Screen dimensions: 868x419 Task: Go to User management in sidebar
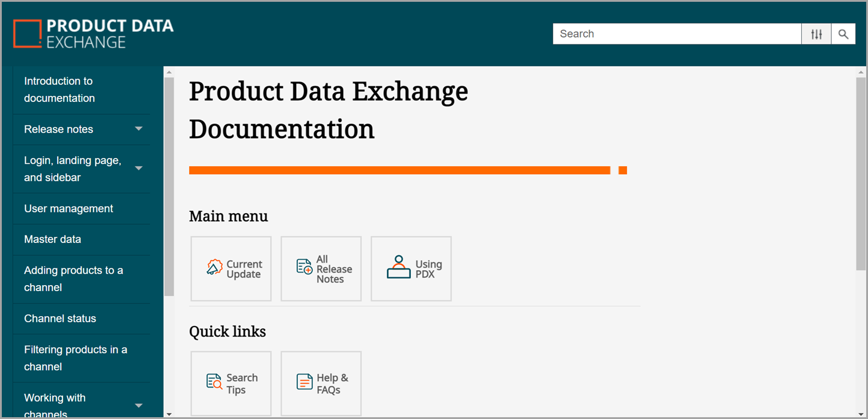coord(68,208)
